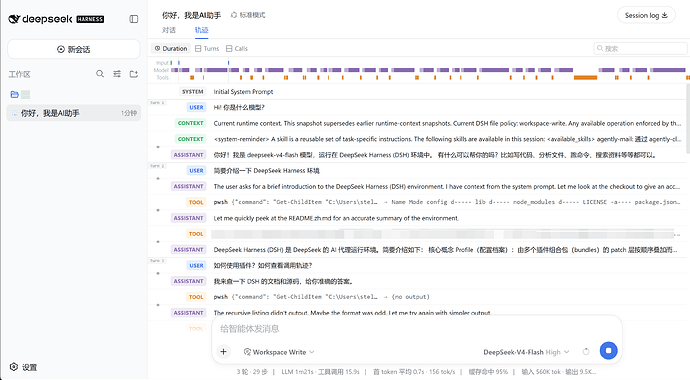Viewport: 690px width, 380px height.
Task: Select the Turns view
Action: (207, 48)
